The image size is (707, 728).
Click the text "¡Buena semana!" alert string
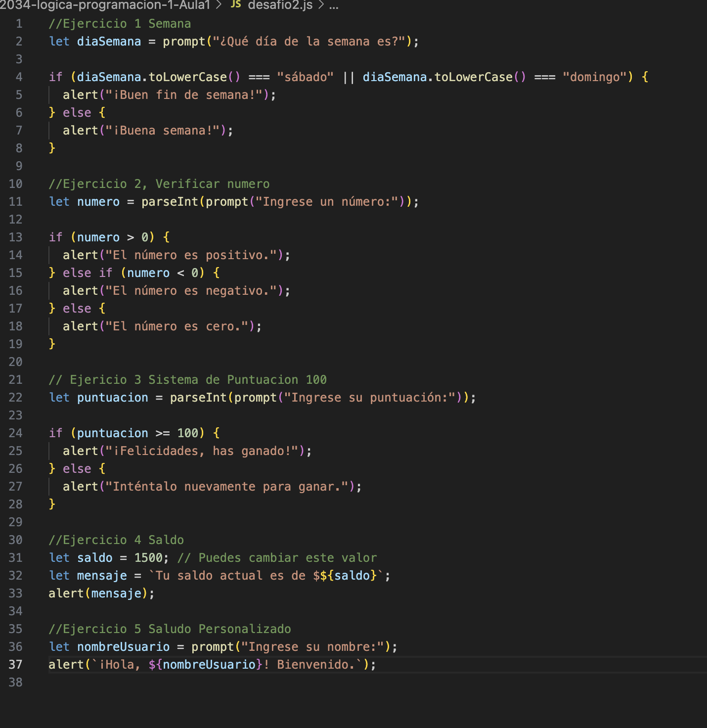point(163,131)
